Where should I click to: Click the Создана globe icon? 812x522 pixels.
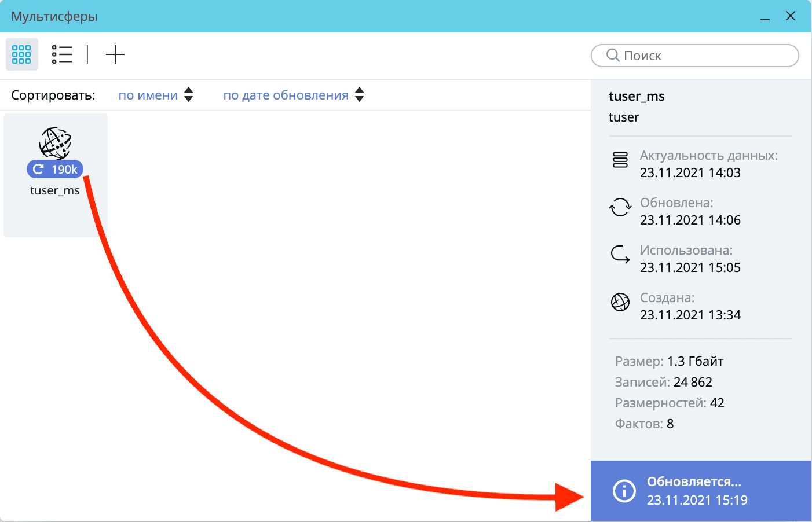pyautogui.click(x=620, y=302)
